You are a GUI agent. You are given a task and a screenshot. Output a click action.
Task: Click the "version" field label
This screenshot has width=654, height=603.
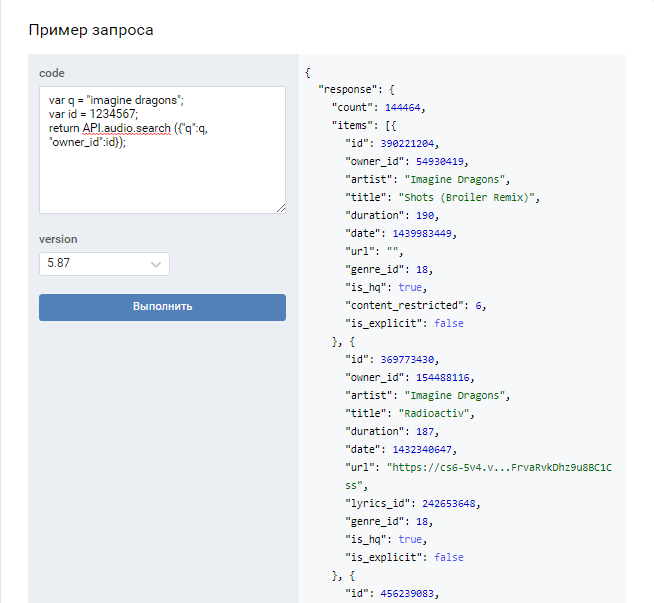58,239
